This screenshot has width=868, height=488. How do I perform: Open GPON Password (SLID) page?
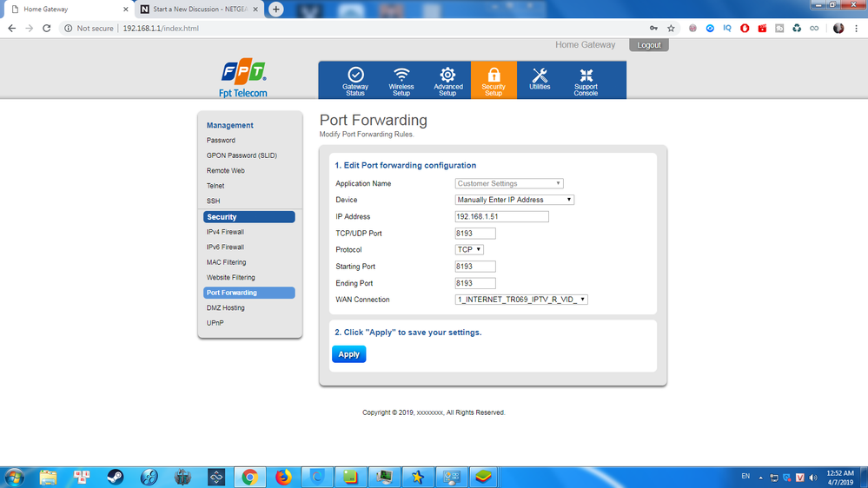[x=242, y=155]
